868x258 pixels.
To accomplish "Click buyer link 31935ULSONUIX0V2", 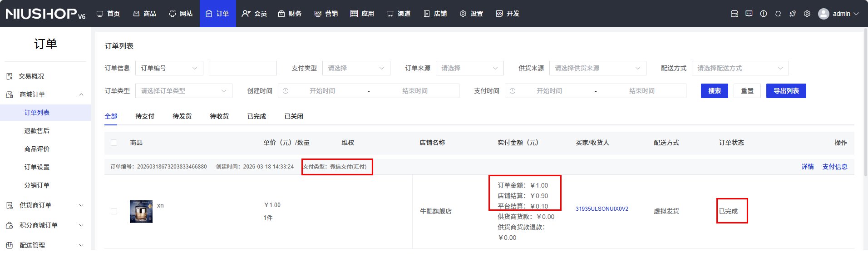I will point(602,209).
